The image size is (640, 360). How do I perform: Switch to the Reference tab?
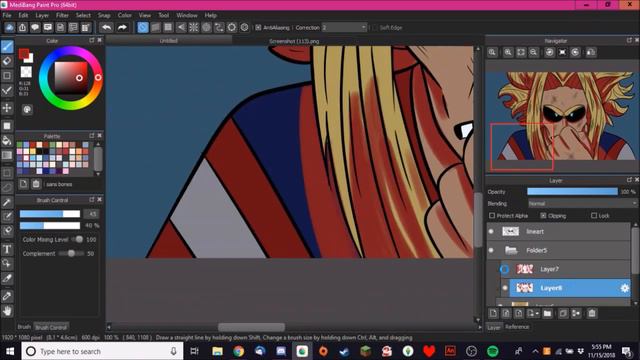(x=517, y=327)
